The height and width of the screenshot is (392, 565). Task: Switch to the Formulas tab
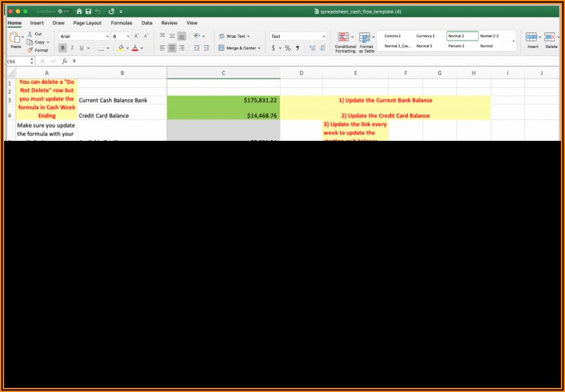point(121,23)
